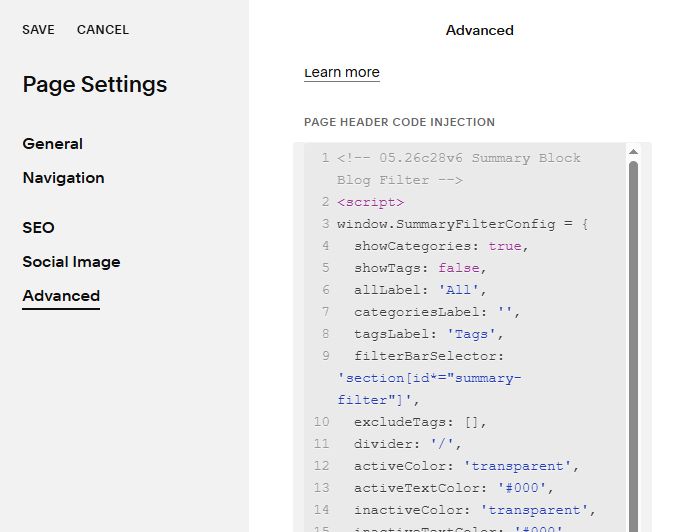Click the inactiveColor: 'transparent' line
The image size is (696, 532).
point(475,510)
